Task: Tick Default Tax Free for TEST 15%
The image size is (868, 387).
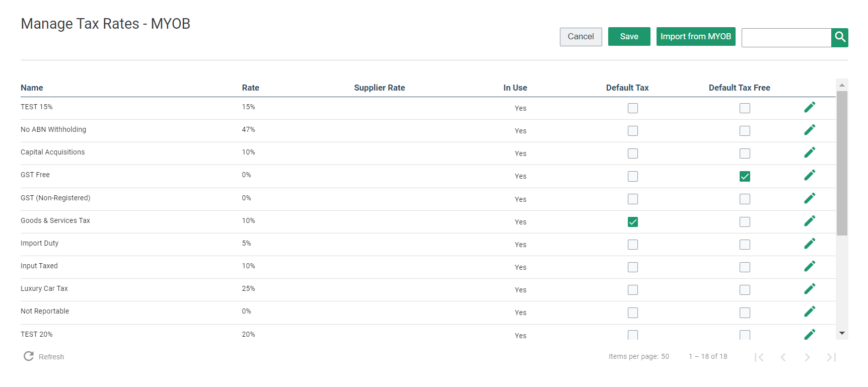Action: pos(745,108)
